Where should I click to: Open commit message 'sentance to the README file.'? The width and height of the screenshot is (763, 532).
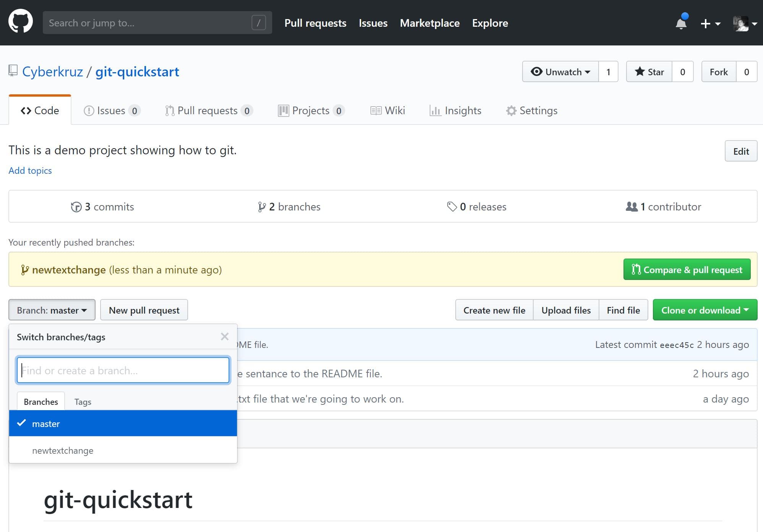(310, 374)
